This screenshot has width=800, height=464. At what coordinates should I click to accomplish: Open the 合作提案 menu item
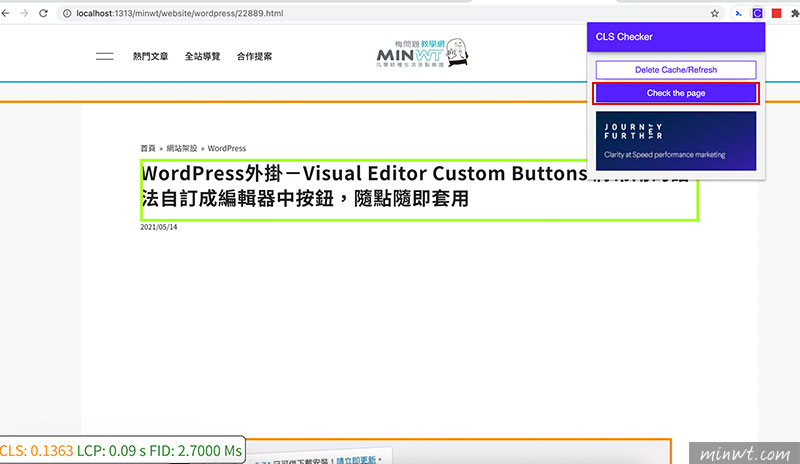[x=255, y=56]
